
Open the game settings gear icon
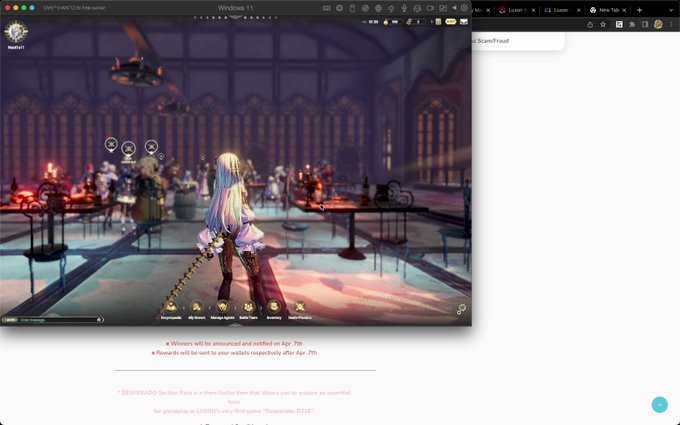461,309
